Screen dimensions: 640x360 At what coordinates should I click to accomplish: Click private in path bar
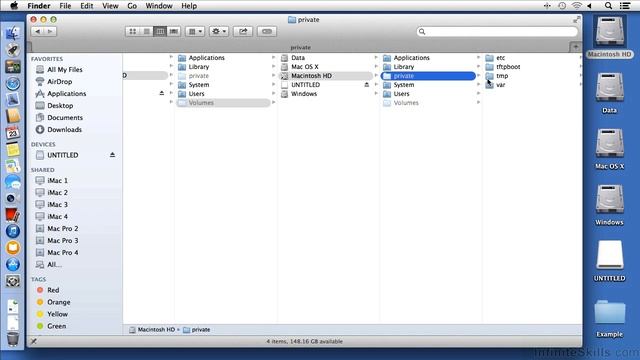(200, 329)
